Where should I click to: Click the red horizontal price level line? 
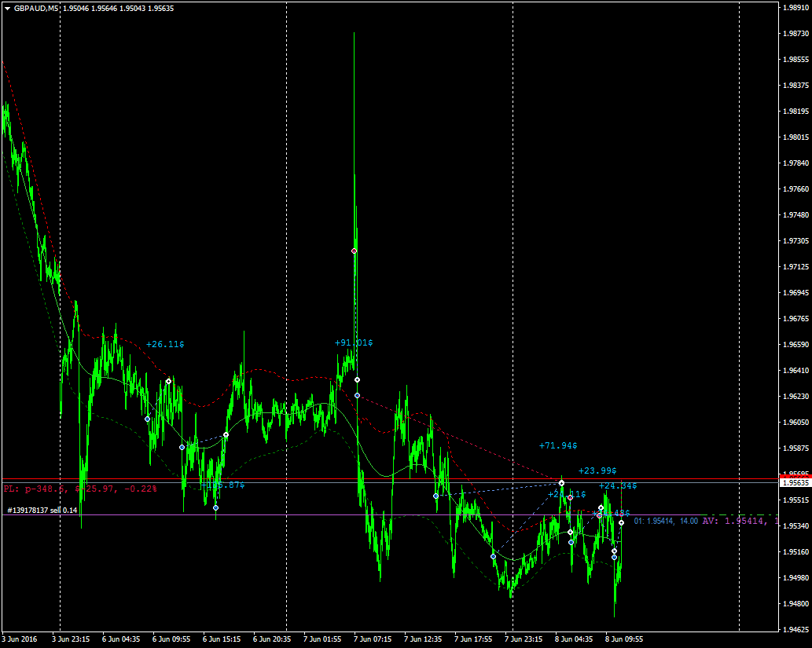[x=390, y=479]
